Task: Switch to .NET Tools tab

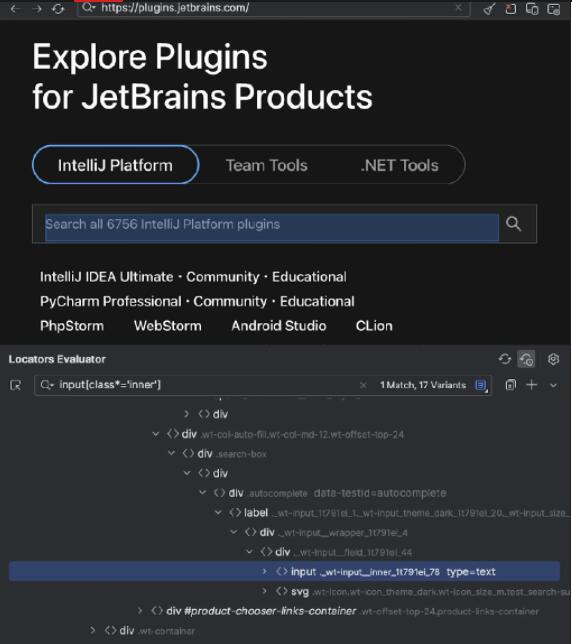Action: click(400, 165)
